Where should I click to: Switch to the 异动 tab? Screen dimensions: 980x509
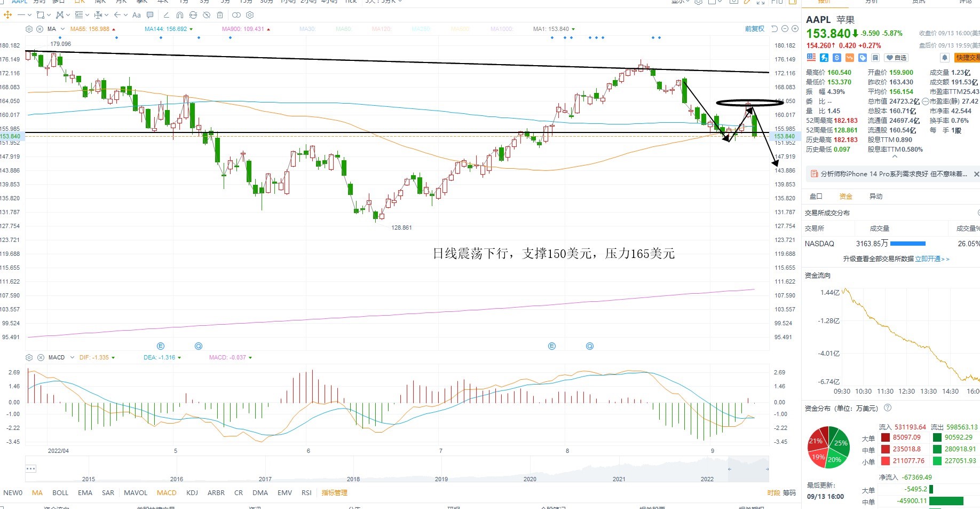pos(876,197)
